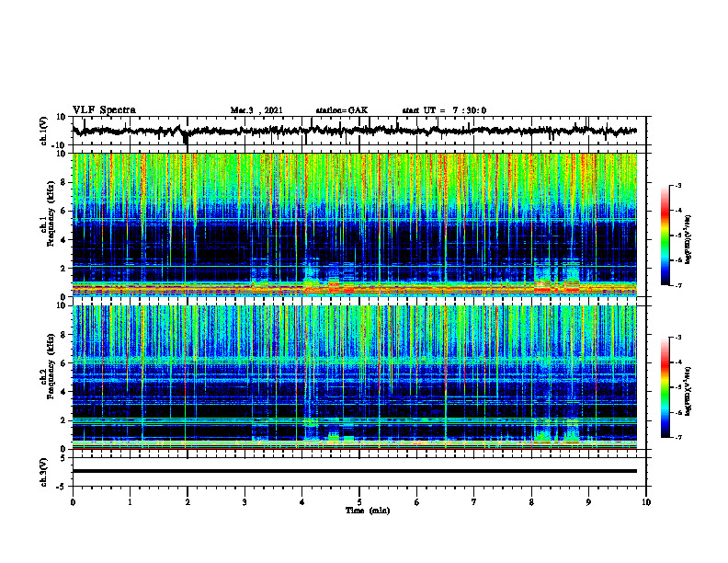Click time-axis tick label "4"
This screenshot has width=728, height=563.
(x=302, y=502)
